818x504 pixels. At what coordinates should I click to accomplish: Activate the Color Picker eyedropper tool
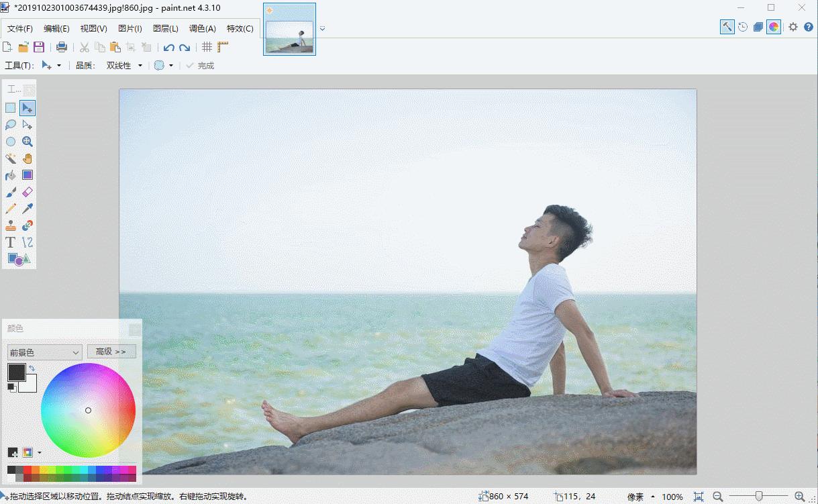pyautogui.click(x=28, y=209)
